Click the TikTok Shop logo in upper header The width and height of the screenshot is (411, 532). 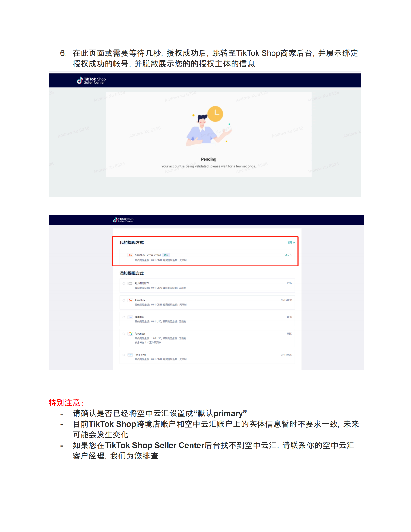[x=91, y=80]
